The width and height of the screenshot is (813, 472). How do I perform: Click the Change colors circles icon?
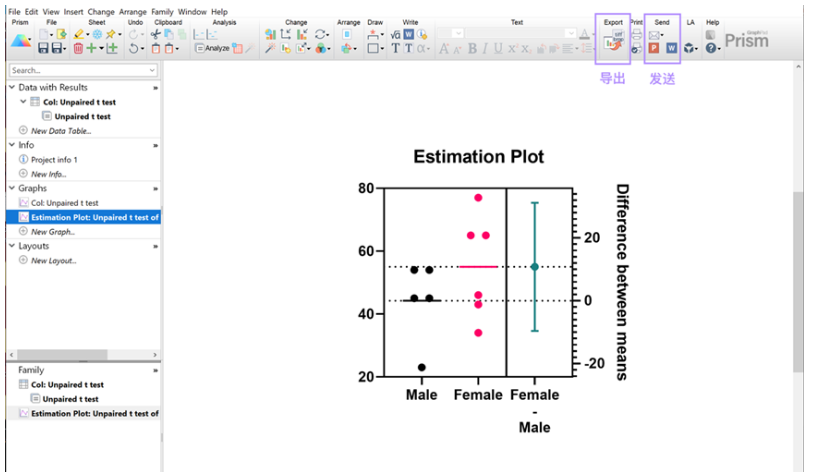[x=320, y=48]
